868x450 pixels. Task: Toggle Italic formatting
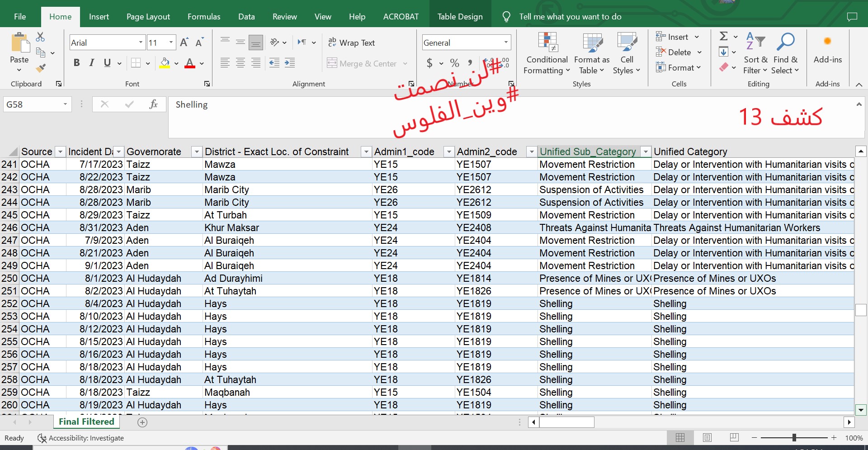point(92,63)
